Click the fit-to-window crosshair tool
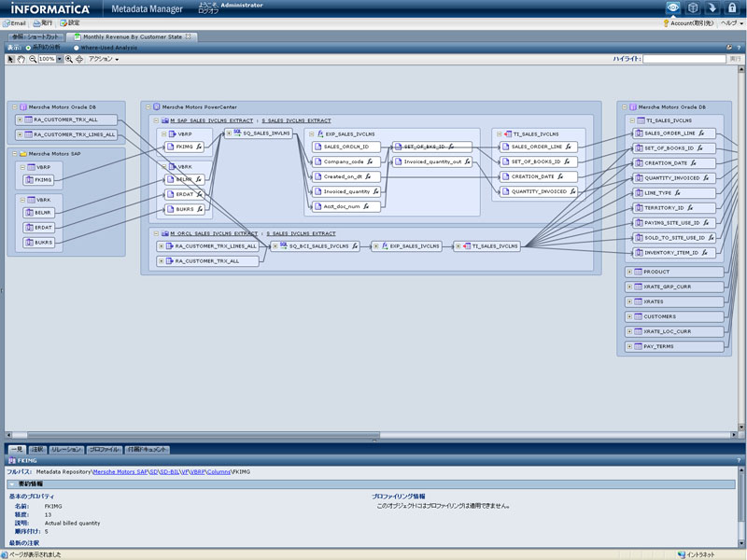This screenshot has width=747, height=560. tap(79, 59)
